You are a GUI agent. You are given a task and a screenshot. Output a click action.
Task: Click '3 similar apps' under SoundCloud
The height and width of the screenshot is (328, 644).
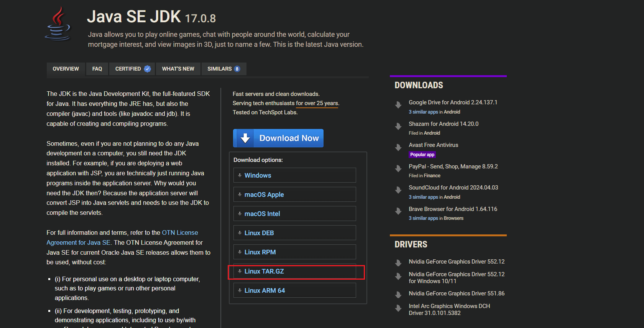[423, 197]
